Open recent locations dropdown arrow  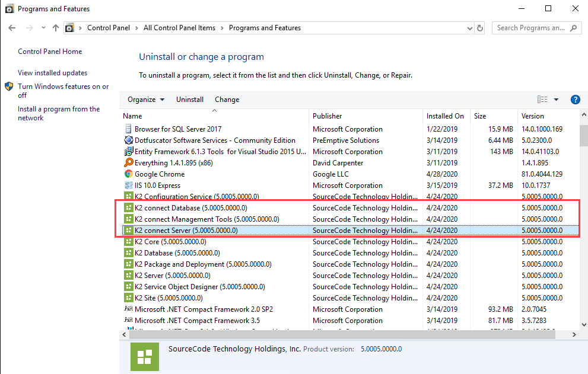pos(43,28)
